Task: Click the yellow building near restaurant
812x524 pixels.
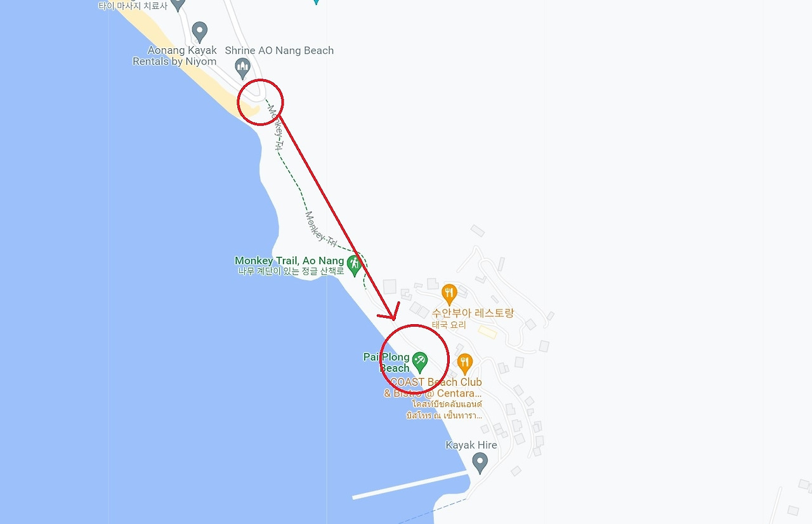Action: (x=487, y=332)
